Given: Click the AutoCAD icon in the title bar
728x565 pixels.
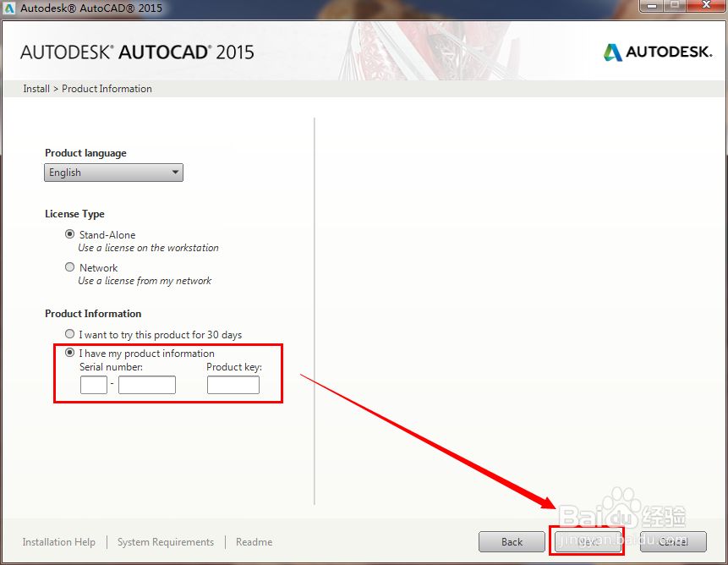Looking at the screenshot, I should (x=9, y=8).
